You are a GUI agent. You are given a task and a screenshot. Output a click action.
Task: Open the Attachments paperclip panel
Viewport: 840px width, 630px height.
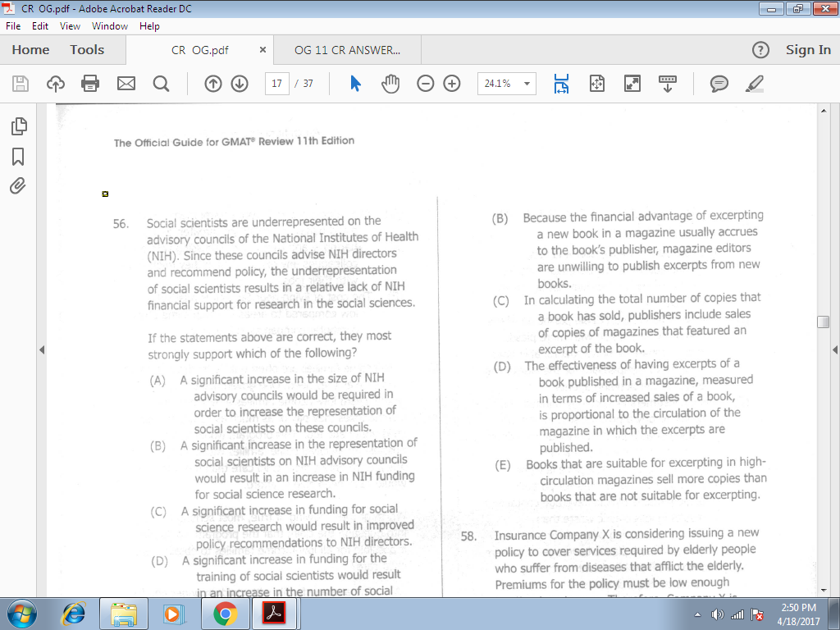[x=18, y=186]
